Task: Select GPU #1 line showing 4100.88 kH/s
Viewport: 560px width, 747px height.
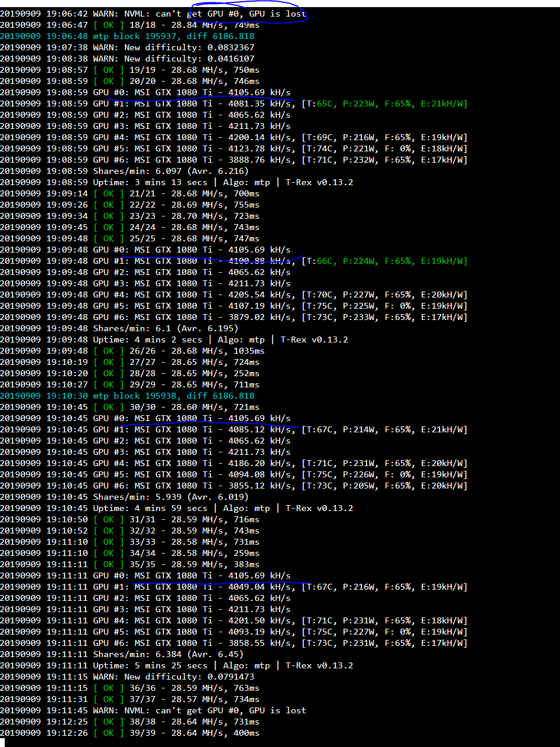Action: tap(234, 261)
